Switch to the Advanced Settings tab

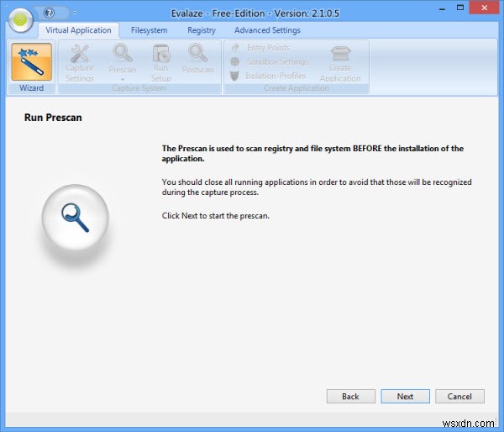267,30
